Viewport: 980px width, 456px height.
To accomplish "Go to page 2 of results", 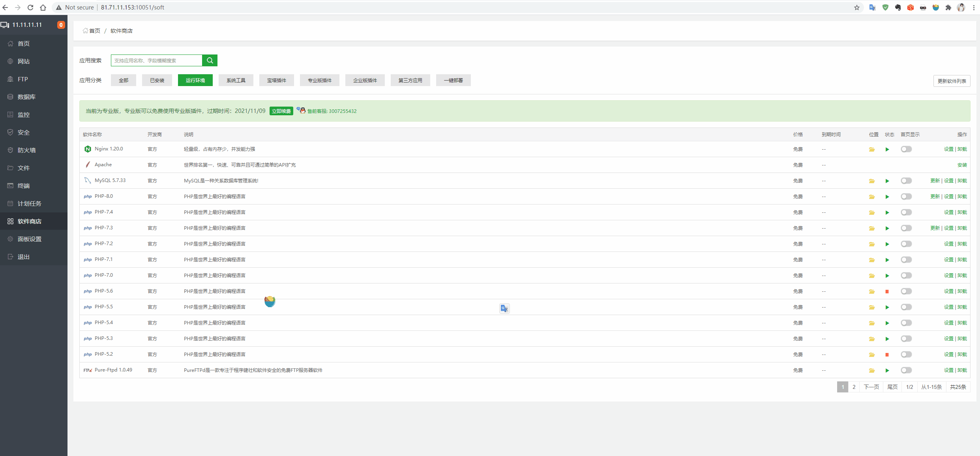I will 854,387.
